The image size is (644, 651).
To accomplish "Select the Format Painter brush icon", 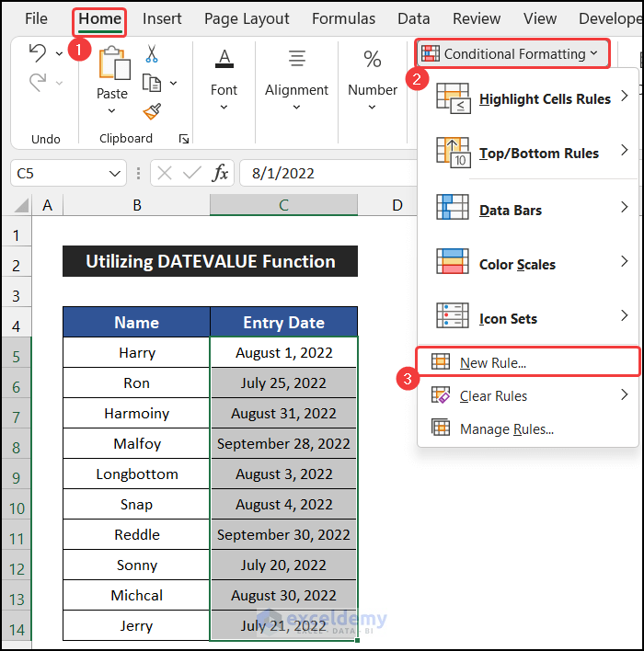I will [152, 111].
